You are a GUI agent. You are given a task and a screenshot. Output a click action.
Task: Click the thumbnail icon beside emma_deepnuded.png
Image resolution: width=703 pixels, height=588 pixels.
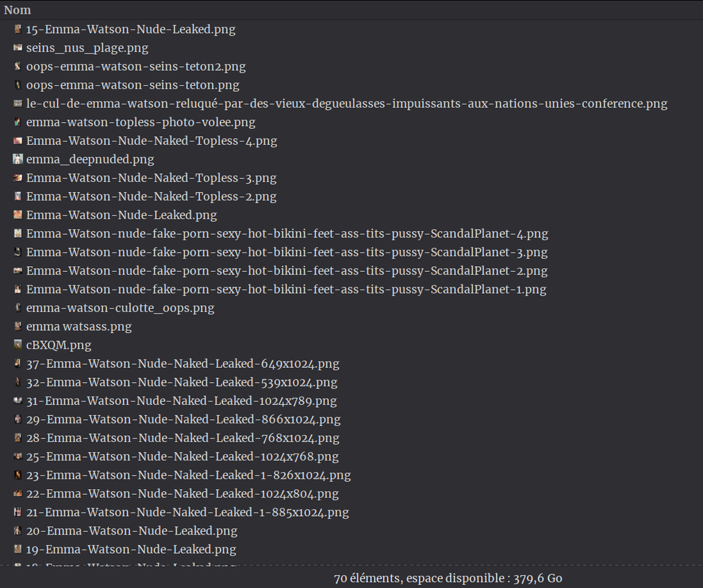tap(18, 159)
